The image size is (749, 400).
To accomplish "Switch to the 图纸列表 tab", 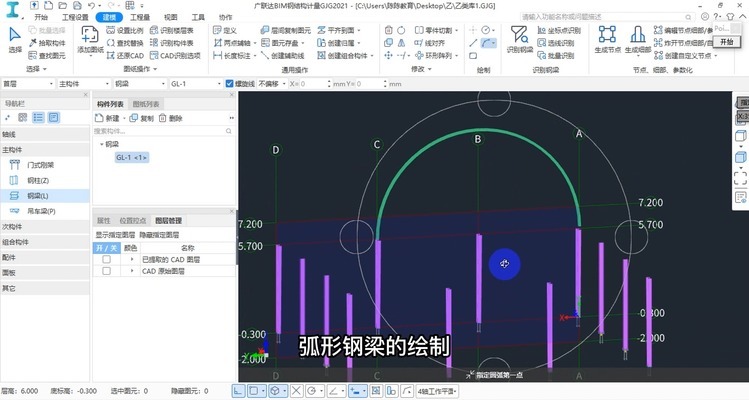I will (x=145, y=104).
